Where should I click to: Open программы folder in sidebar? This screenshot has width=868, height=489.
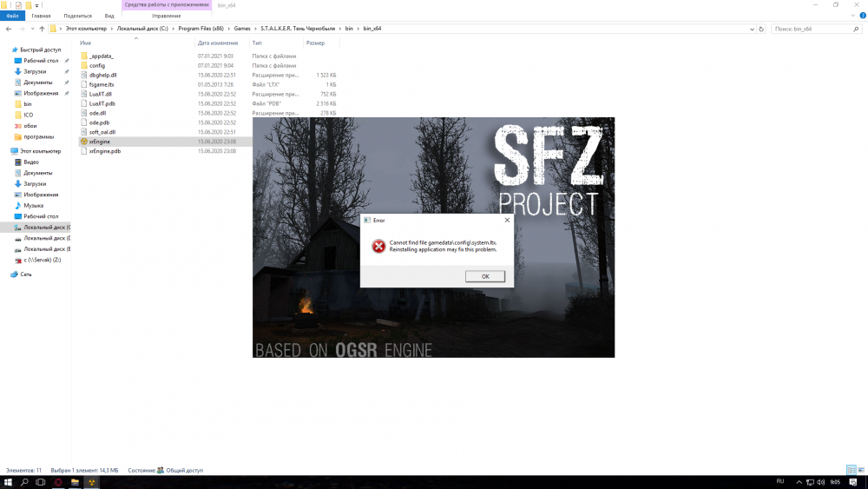[38, 136]
